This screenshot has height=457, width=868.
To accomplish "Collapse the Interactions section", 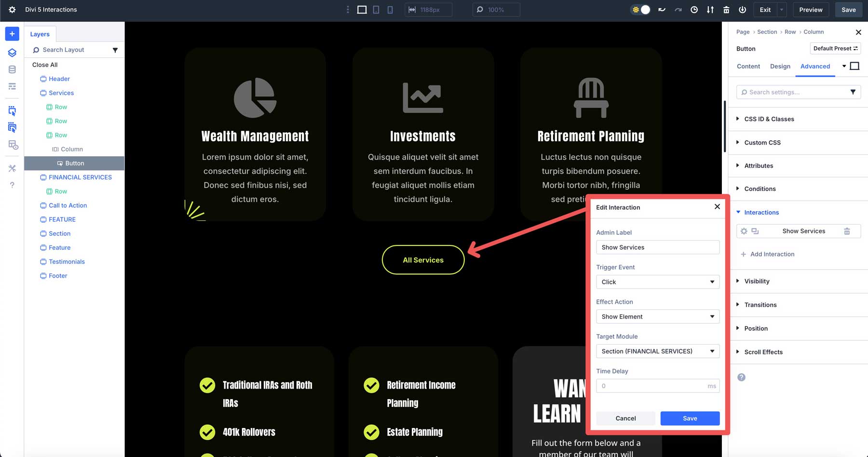I will point(760,212).
